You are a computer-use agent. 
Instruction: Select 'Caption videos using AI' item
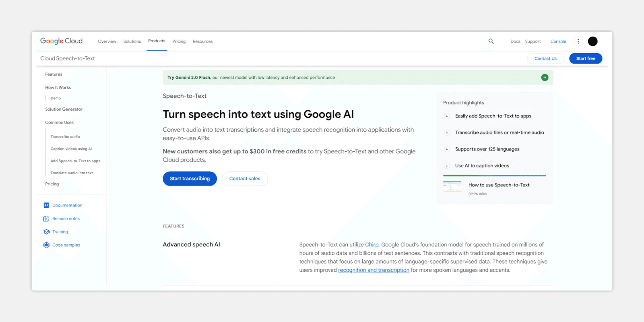click(x=71, y=149)
